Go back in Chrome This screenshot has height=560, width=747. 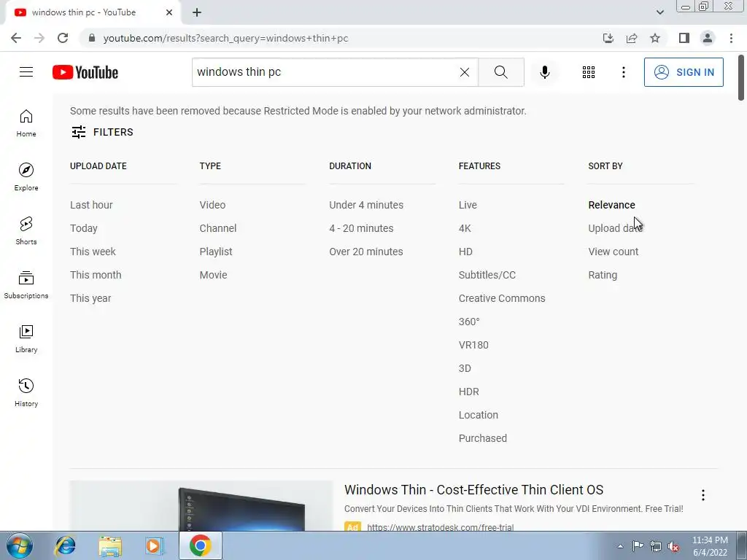(x=16, y=38)
